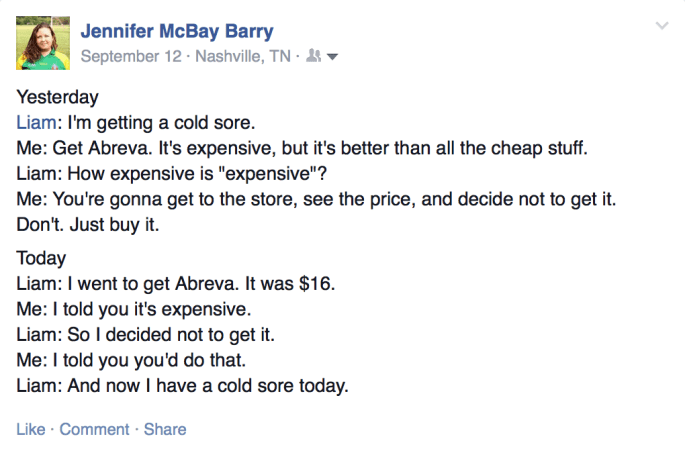685x451 pixels.
Task: Click the tagged Liam name link
Action: coord(35,124)
